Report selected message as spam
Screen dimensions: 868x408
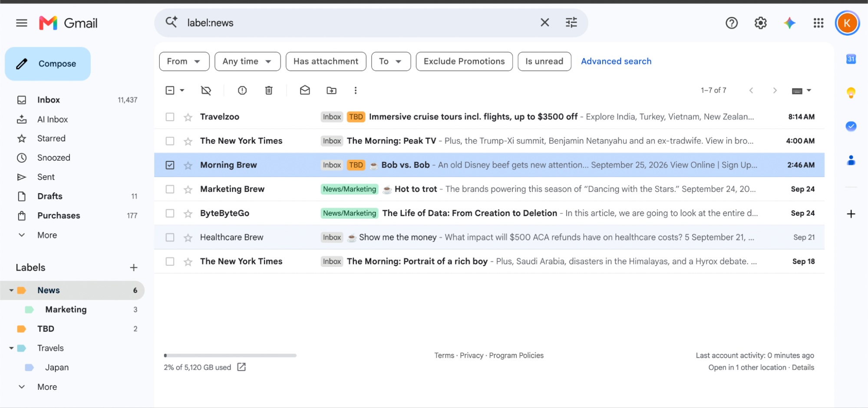point(242,90)
